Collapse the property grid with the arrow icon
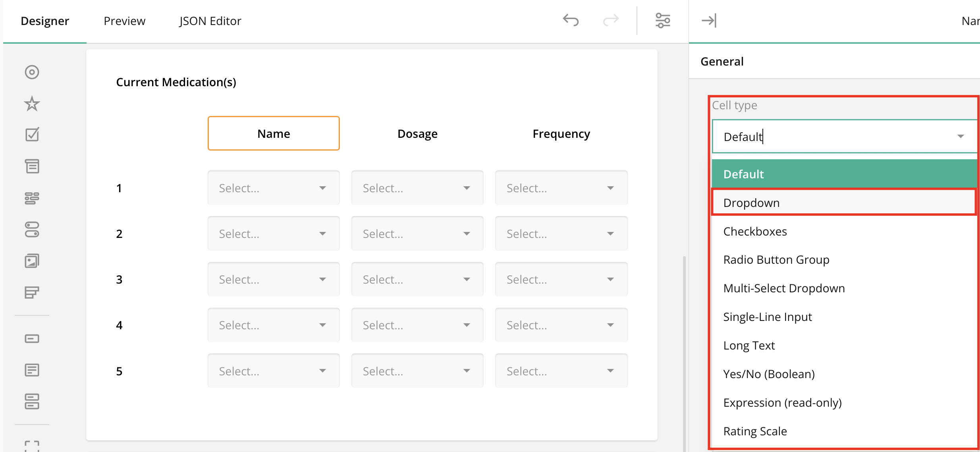980x452 pixels. coord(709,20)
